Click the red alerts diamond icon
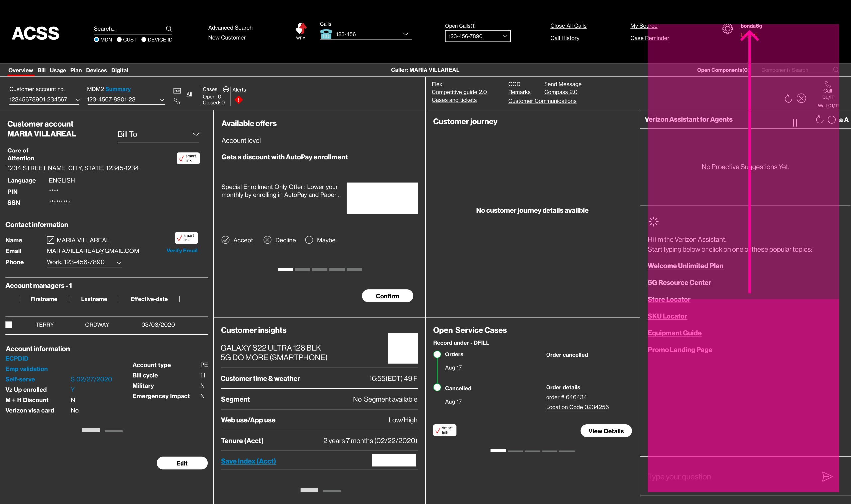 [x=239, y=100]
